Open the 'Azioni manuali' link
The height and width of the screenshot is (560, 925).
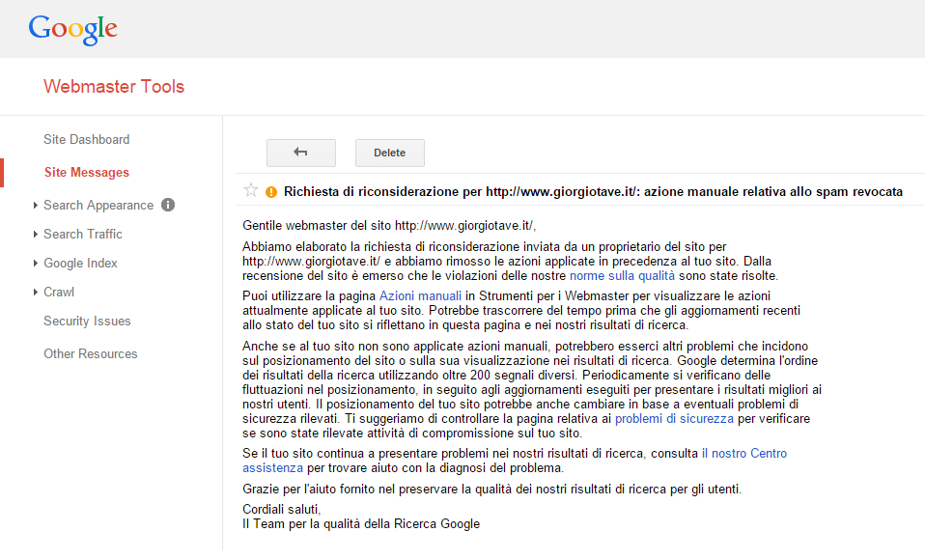tap(420, 295)
